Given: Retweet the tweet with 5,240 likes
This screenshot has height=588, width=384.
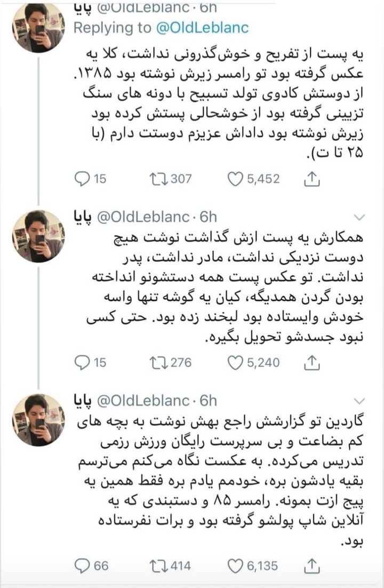Looking at the screenshot, I should [158, 363].
